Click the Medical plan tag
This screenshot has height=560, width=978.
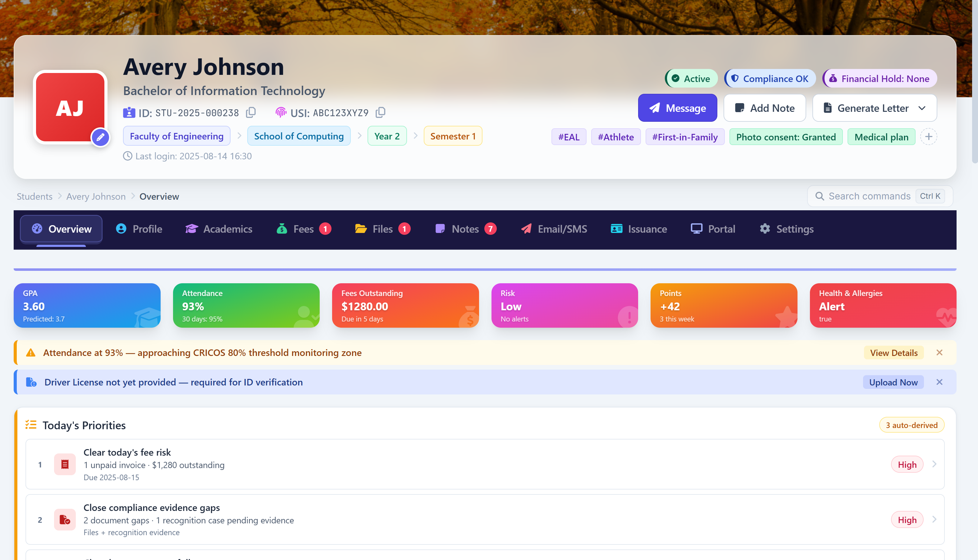point(881,137)
